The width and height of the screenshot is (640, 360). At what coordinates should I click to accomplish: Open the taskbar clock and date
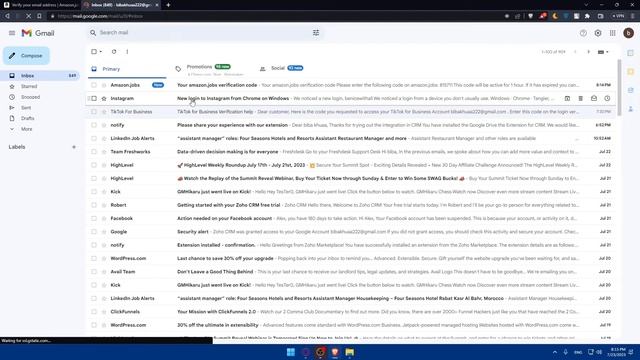[x=617, y=352]
